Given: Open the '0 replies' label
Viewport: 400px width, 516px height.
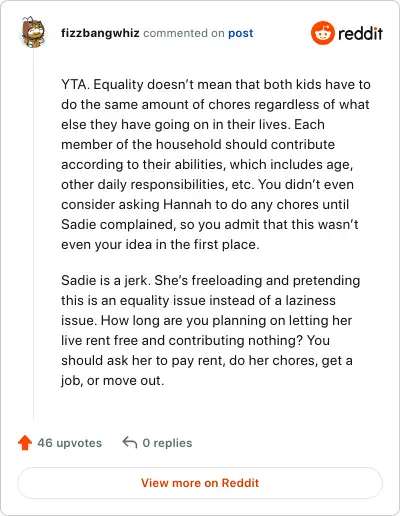Looking at the screenshot, I should click(167, 443).
